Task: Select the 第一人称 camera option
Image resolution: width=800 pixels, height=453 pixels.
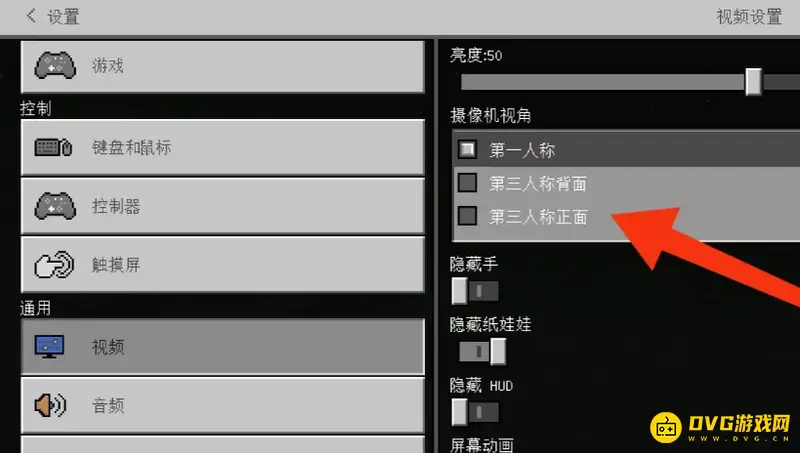Action: pyautogui.click(x=626, y=149)
